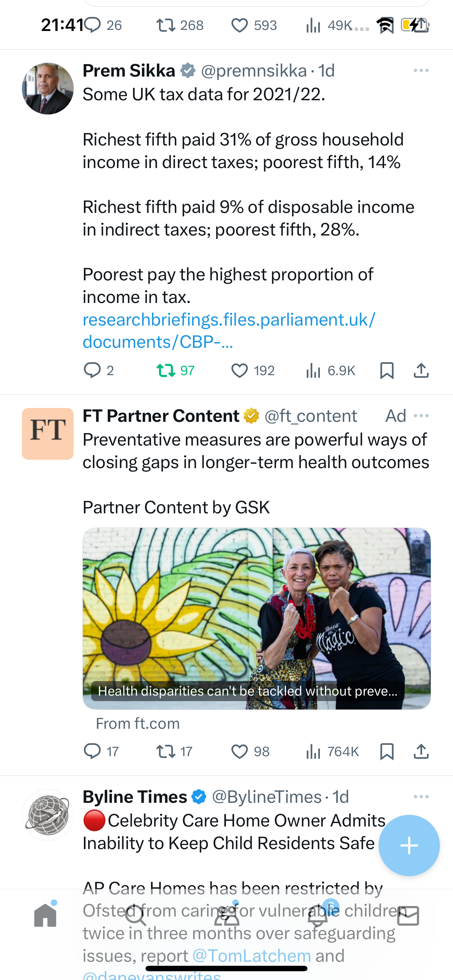
Task: Open more options on Prem Sikka's tweet
Action: 421,70
